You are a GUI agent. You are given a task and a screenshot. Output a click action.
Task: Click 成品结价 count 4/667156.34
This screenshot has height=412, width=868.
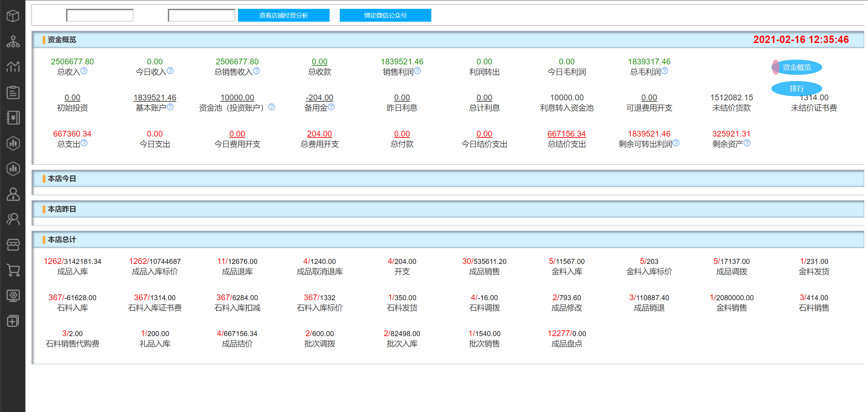click(237, 333)
